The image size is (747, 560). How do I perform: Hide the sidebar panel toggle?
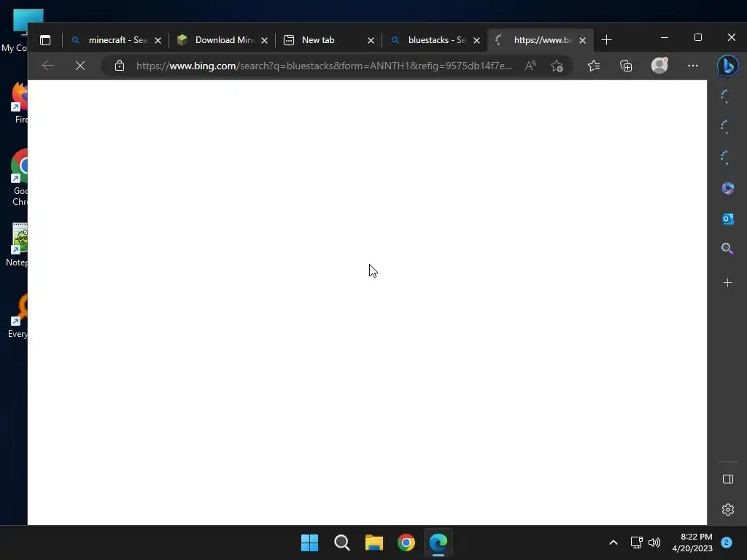pos(727,479)
